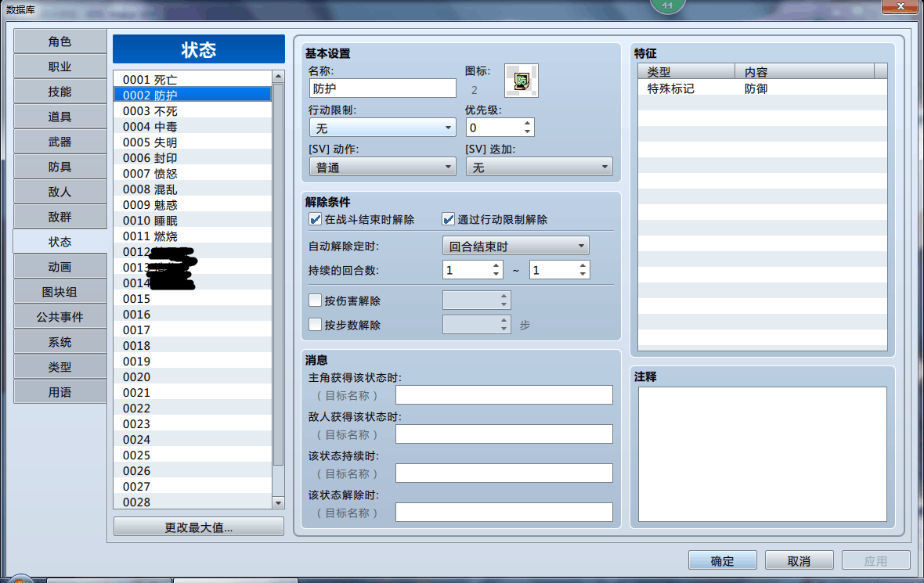
Task: Switch to the 敌人 tab
Action: [x=60, y=192]
